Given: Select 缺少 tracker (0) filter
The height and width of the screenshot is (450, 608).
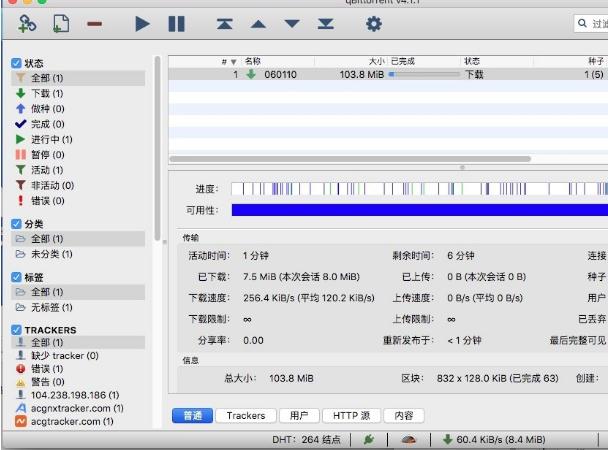Looking at the screenshot, I should tap(78, 356).
